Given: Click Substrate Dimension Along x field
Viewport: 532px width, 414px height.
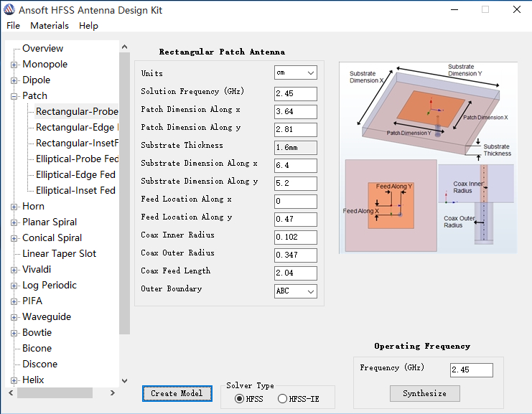Looking at the screenshot, I should point(296,166).
